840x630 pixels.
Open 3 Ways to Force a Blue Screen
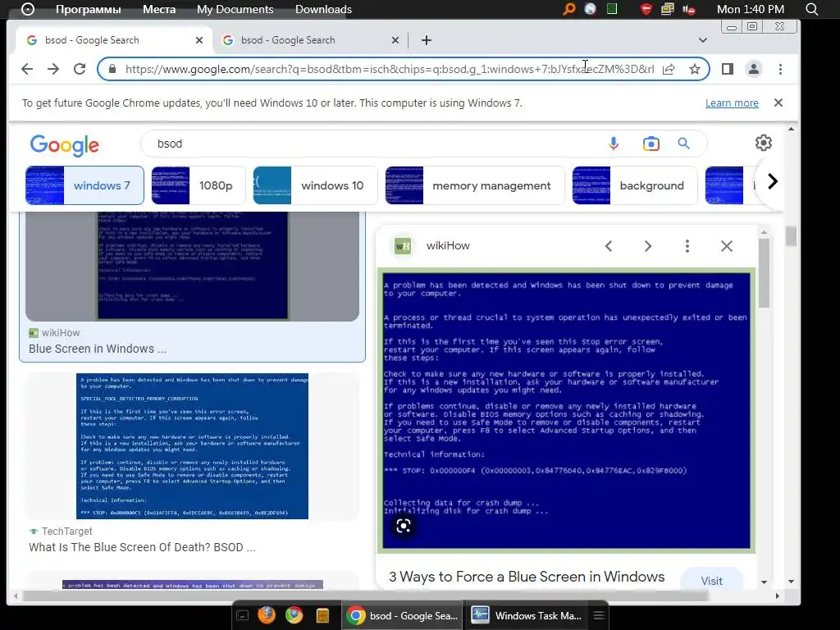(x=527, y=577)
